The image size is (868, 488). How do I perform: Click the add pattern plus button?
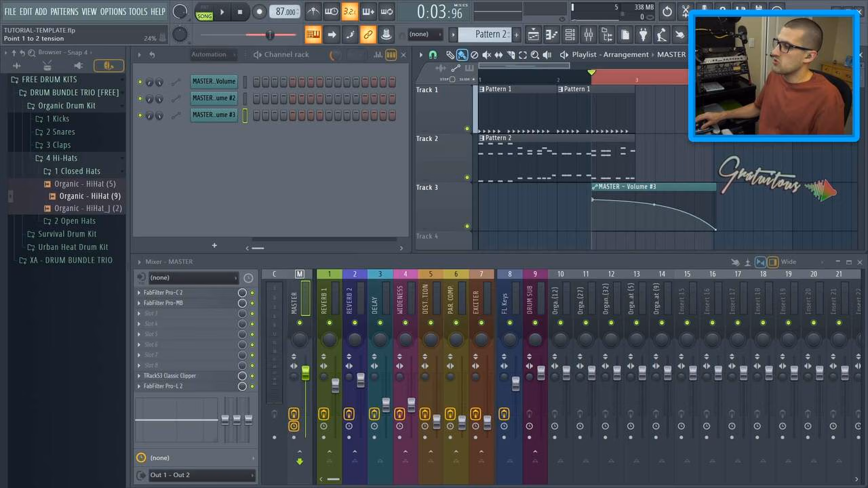(516, 35)
